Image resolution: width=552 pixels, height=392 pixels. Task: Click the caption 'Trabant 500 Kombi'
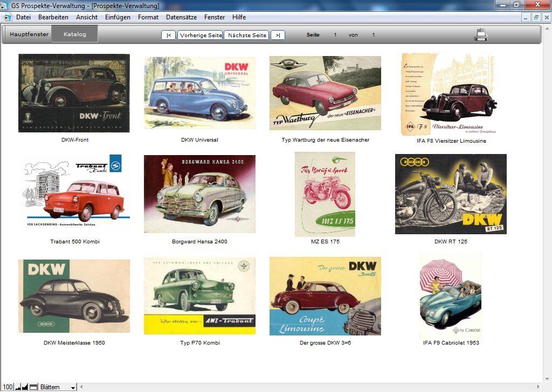point(75,242)
